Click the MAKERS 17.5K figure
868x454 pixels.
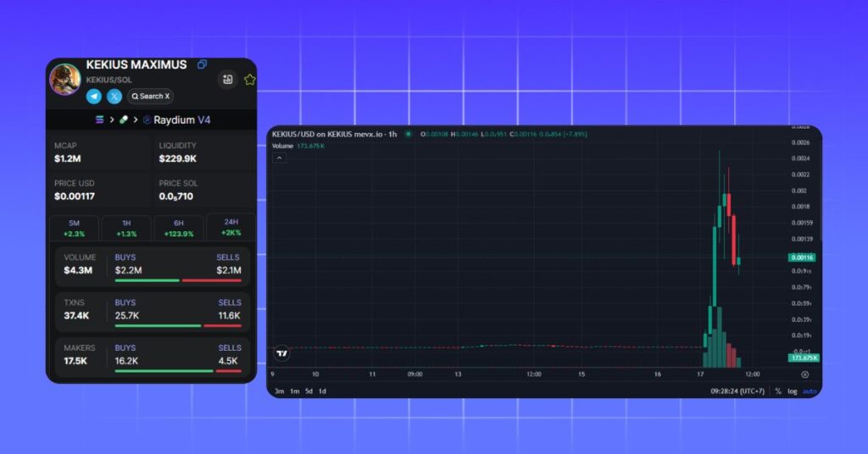(x=75, y=361)
